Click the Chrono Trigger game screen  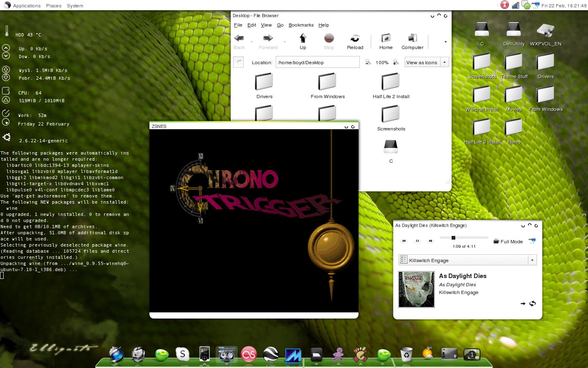coord(254,221)
